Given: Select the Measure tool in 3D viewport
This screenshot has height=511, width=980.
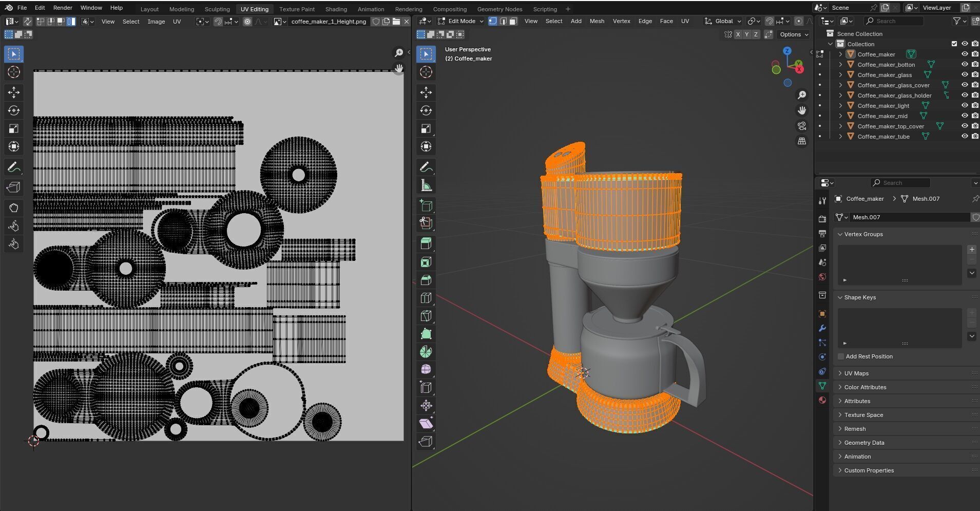Looking at the screenshot, I should (426, 185).
